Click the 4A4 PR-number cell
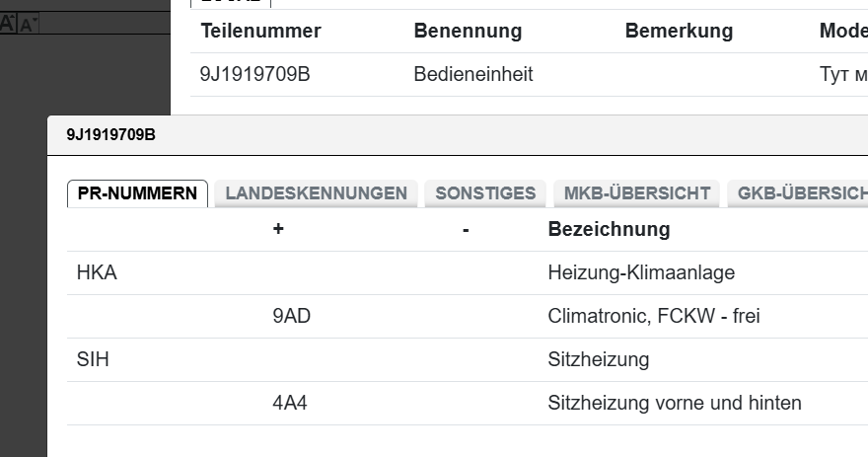The height and width of the screenshot is (457, 868). [x=290, y=403]
